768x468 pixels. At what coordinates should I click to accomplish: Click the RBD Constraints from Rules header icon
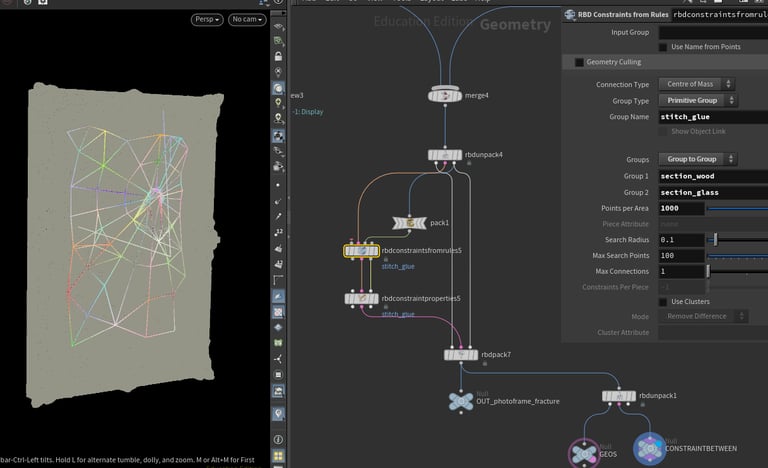click(x=570, y=15)
